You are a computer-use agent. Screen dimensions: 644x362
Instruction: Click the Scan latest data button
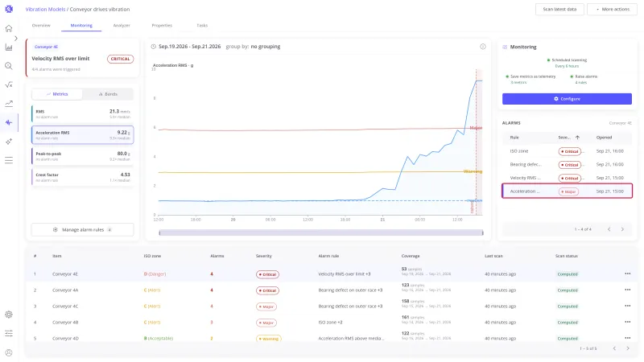[x=559, y=9]
